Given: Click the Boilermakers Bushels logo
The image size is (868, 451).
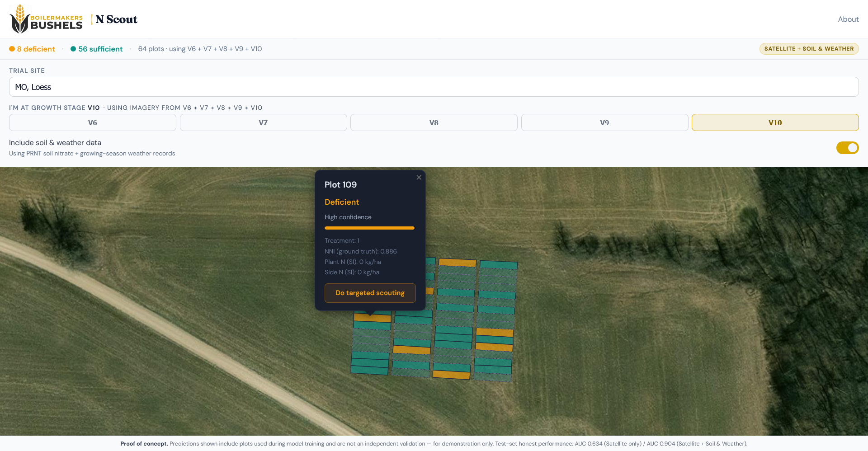Looking at the screenshot, I should tap(46, 19).
